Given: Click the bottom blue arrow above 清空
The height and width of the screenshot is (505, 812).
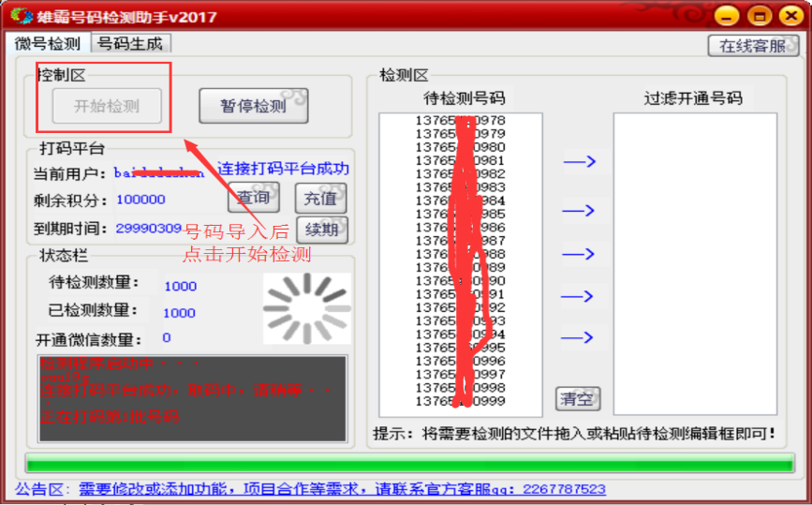Looking at the screenshot, I should tap(579, 337).
